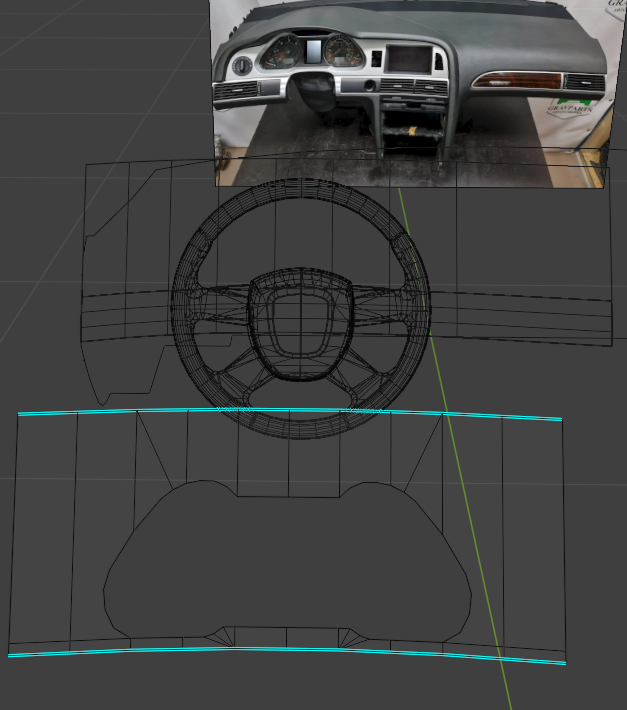Select the dashboard reference photo
Screen dimensions: 627x710
[416, 93]
